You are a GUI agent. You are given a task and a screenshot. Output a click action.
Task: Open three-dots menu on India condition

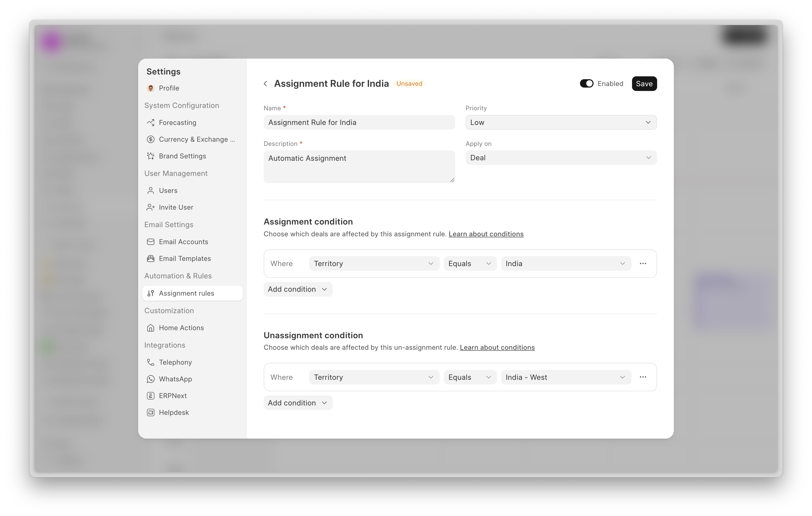pos(643,263)
